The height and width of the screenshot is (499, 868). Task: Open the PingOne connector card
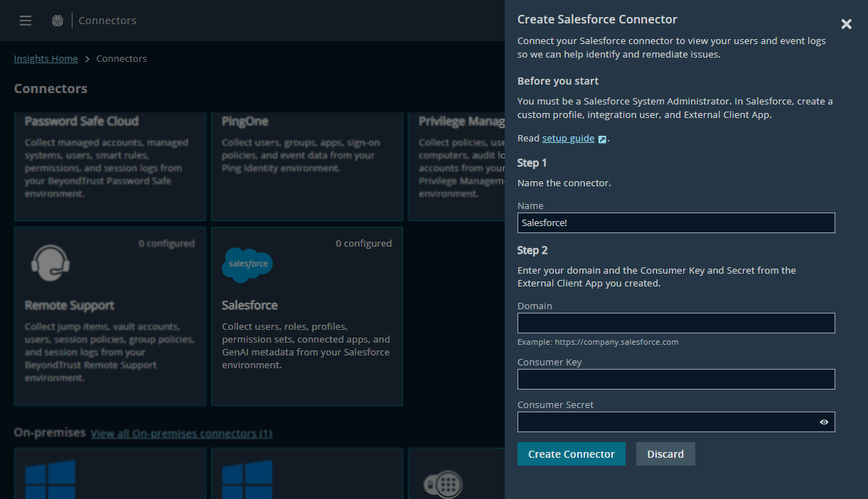pyautogui.click(x=307, y=166)
